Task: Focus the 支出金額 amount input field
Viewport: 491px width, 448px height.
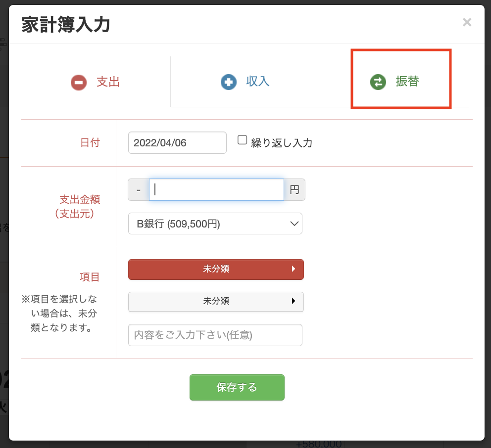Action: pos(216,189)
